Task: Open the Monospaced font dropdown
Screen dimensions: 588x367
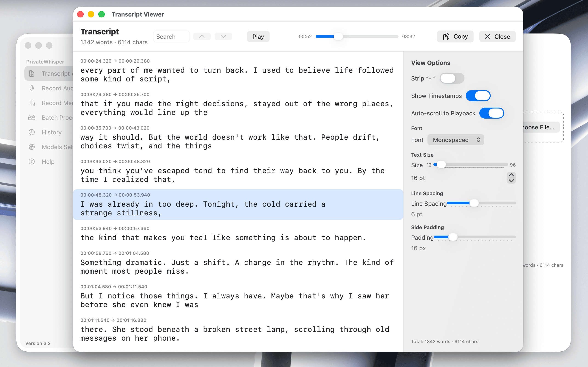Action: [455, 139]
